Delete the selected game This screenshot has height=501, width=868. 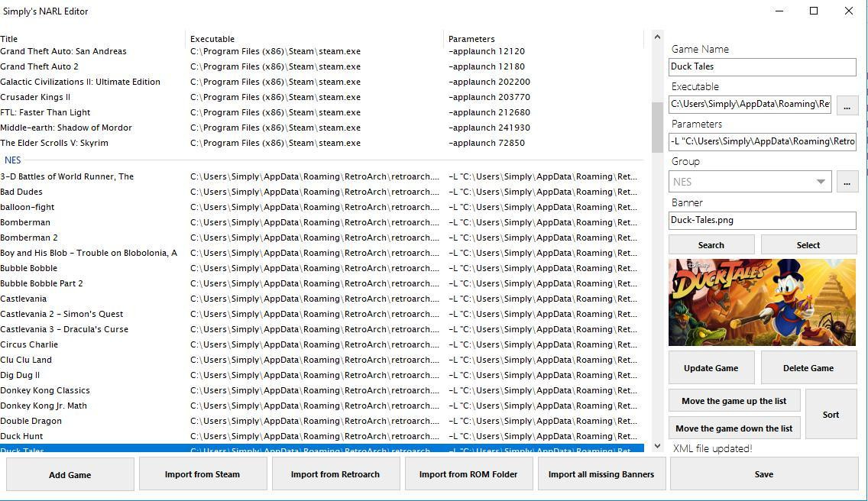(808, 367)
